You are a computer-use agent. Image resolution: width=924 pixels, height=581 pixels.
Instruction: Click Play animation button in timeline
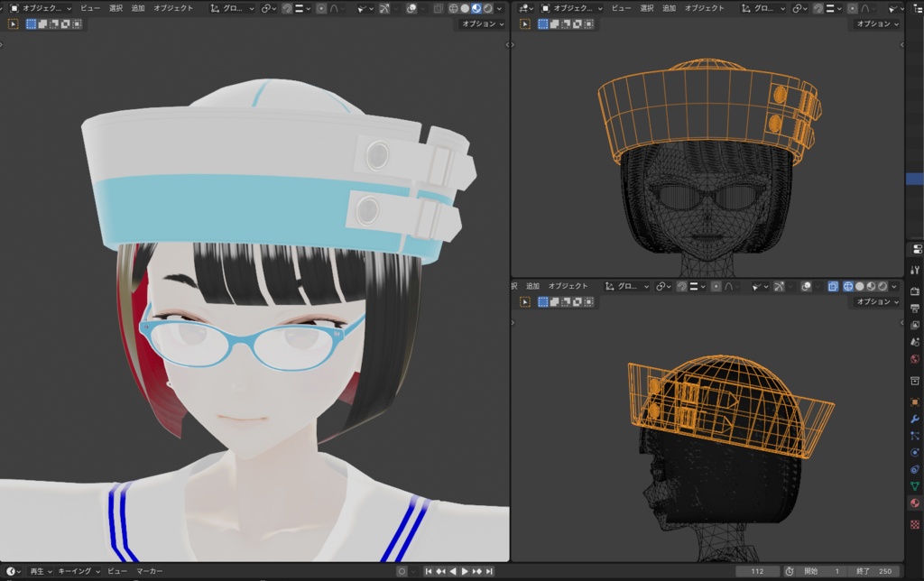point(465,571)
